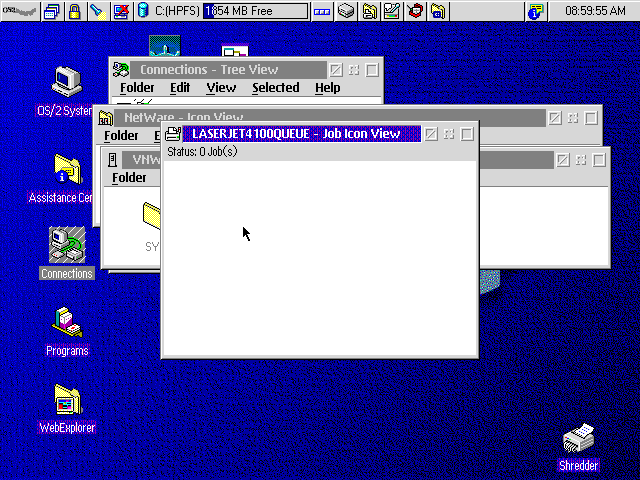
Task: Click the three-box tray selector icon
Action: pos(322,11)
